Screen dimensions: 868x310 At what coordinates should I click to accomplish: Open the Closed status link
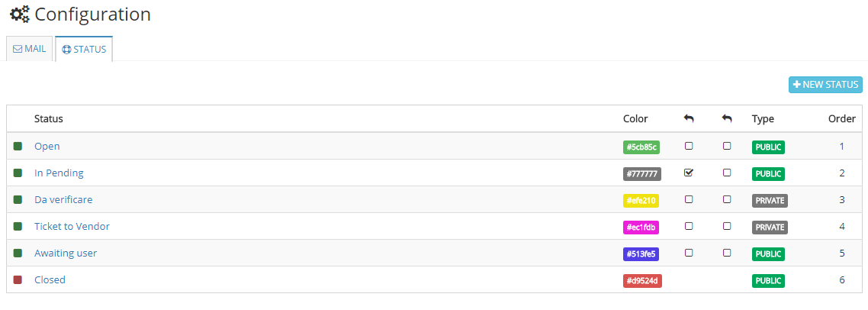click(50, 280)
